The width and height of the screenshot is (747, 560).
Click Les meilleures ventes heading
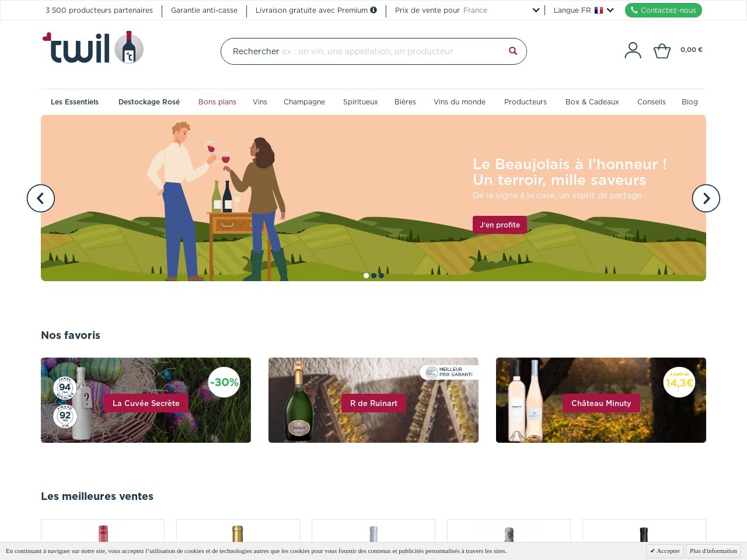(x=97, y=496)
